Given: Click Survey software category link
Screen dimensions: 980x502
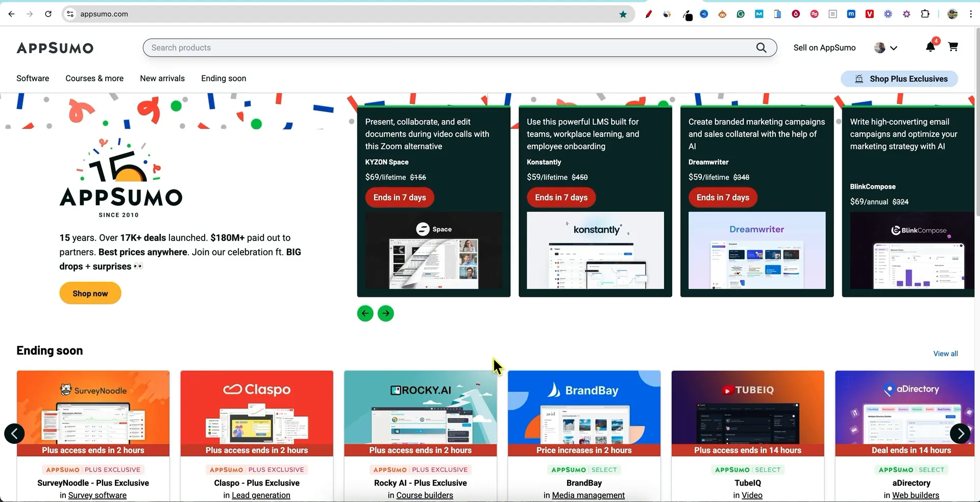Looking at the screenshot, I should tap(97, 495).
